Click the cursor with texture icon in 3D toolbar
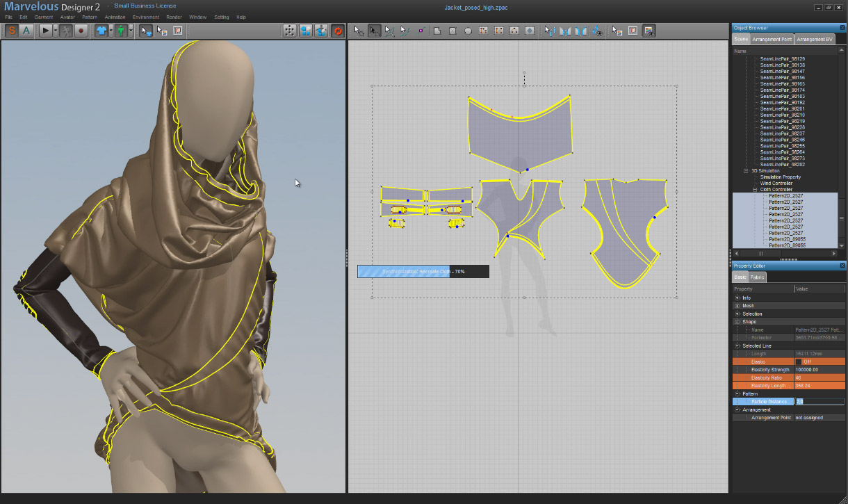The width and height of the screenshot is (848, 504). pos(162,31)
